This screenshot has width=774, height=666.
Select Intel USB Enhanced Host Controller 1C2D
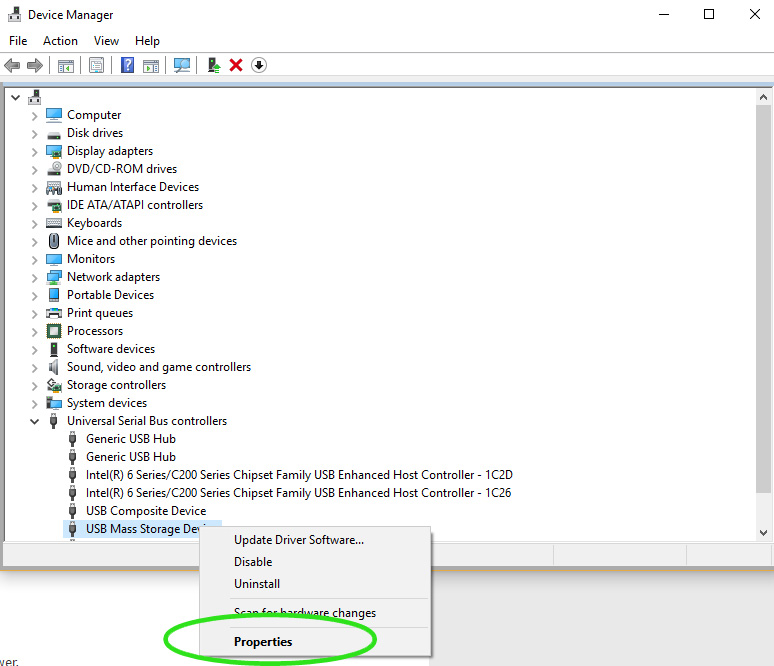pyautogui.click(x=299, y=475)
